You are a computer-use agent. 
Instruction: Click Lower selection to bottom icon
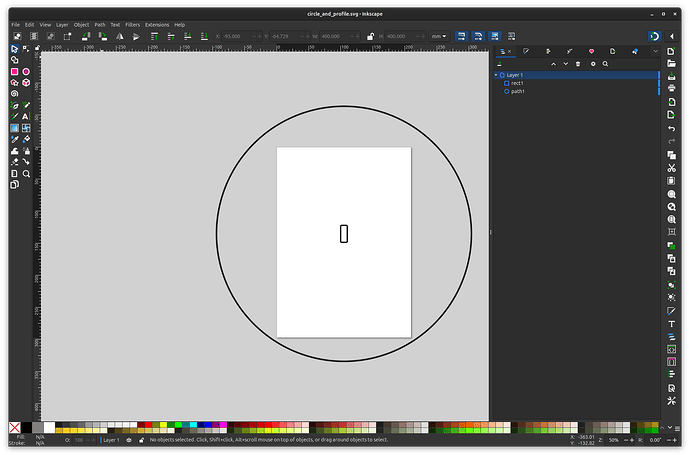(x=204, y=37)
